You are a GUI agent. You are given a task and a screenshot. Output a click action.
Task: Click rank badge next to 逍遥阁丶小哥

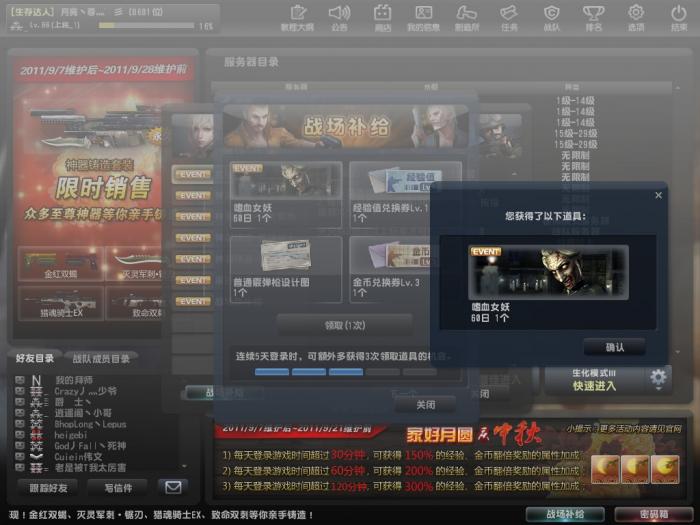click(37, 413)
